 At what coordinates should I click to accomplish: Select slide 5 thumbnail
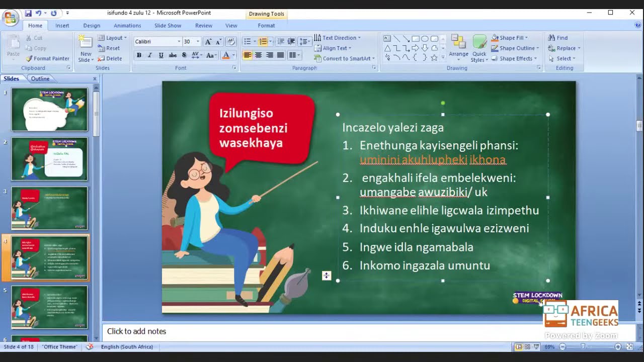pyautogui.click(x=49, y=307)
